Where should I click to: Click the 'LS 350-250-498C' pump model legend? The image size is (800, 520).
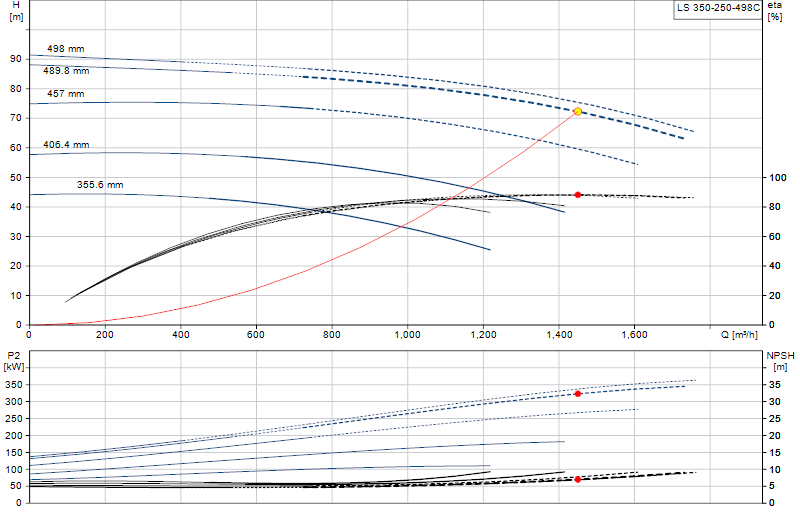click(x=718, y=8)
